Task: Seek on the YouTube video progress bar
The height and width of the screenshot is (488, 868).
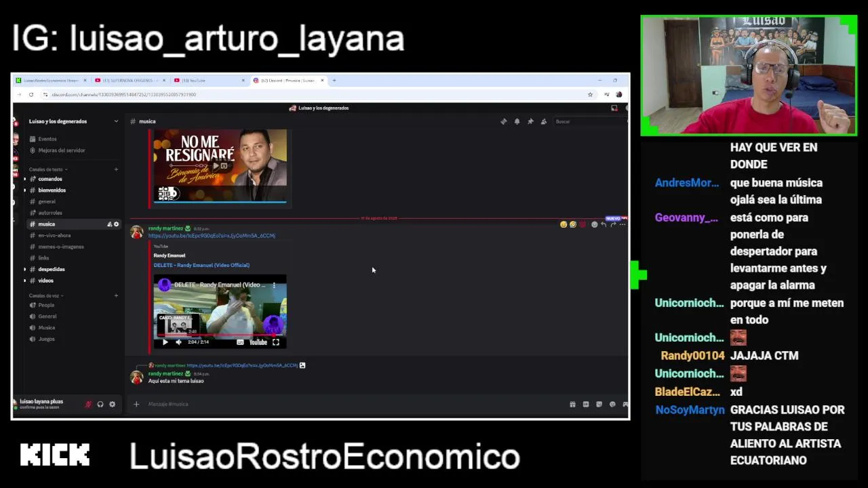Action: pyautogui.click(x=220, y=335)
